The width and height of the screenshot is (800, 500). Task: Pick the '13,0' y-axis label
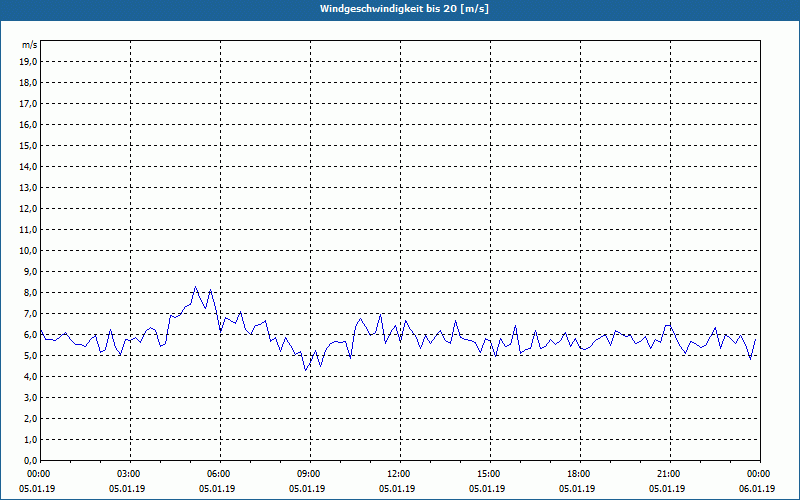click(28, 188)
